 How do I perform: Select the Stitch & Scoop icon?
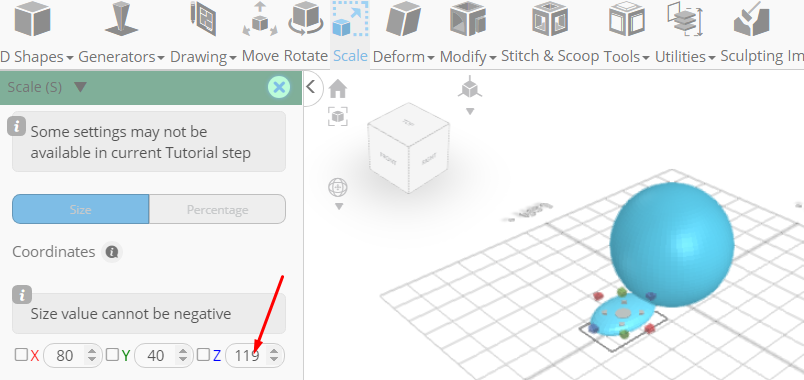[550, 19]
